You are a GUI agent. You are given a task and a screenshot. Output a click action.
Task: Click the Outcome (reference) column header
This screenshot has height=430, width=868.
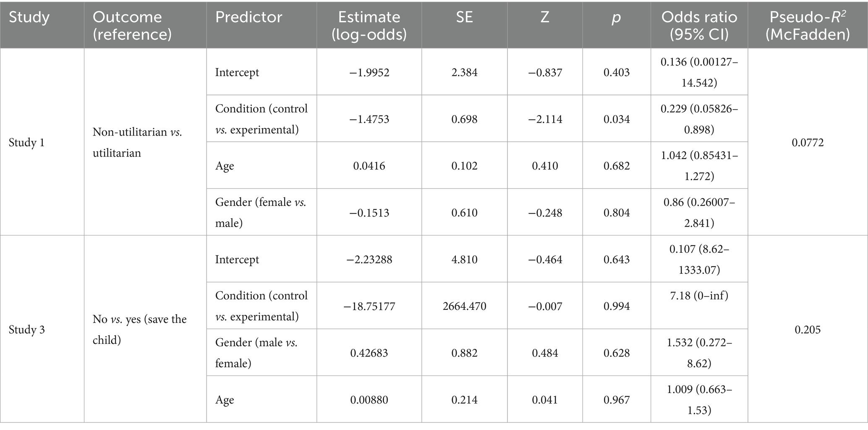[x=132, y=25]
